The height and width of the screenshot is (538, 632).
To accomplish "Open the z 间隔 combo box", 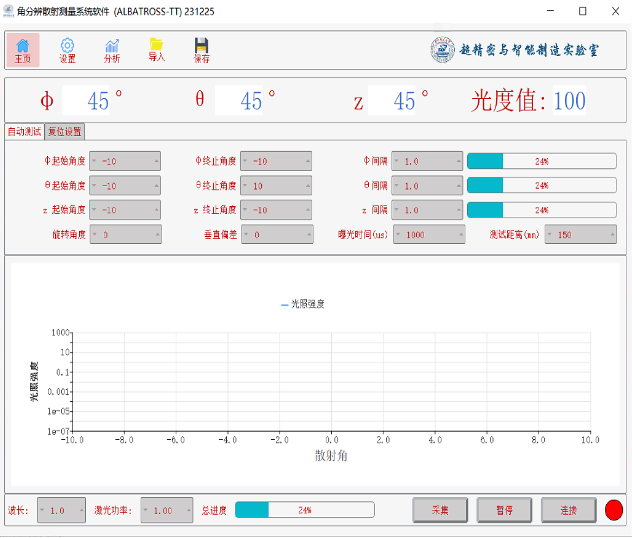I will click(x=427, y=210).
